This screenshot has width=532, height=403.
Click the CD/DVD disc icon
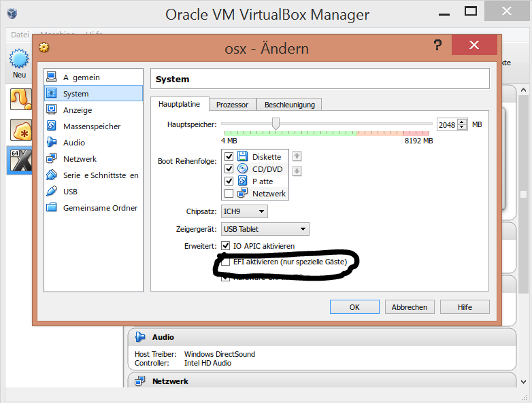tap(242, 169)
